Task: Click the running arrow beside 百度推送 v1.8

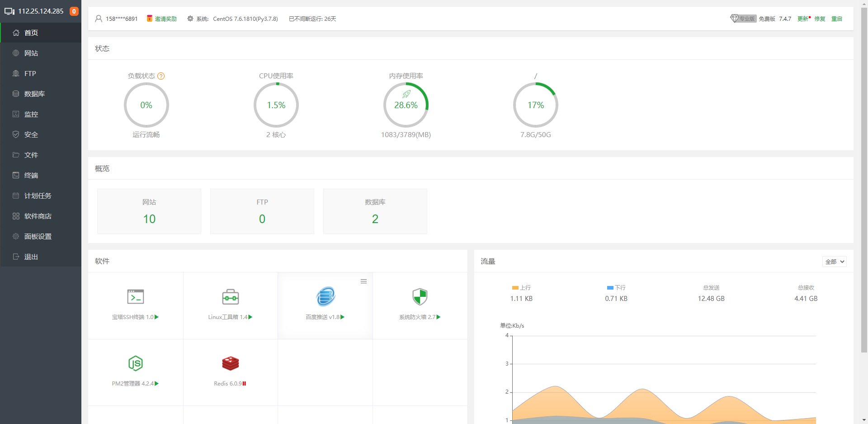Action: pos(343,317)
